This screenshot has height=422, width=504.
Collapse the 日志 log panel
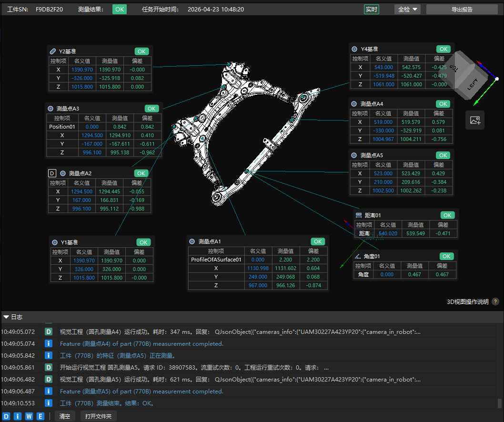[x=6, y=317]
